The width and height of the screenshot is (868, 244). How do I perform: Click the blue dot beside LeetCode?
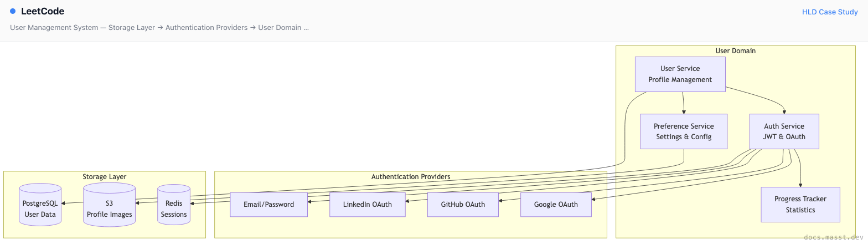pos(13,11)
